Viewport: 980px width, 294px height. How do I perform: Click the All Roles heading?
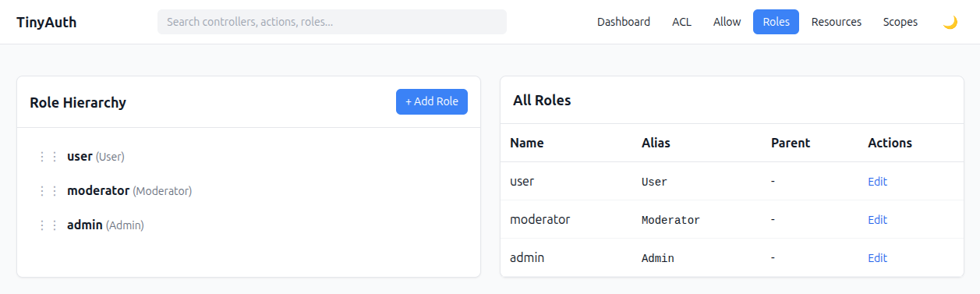542,100
